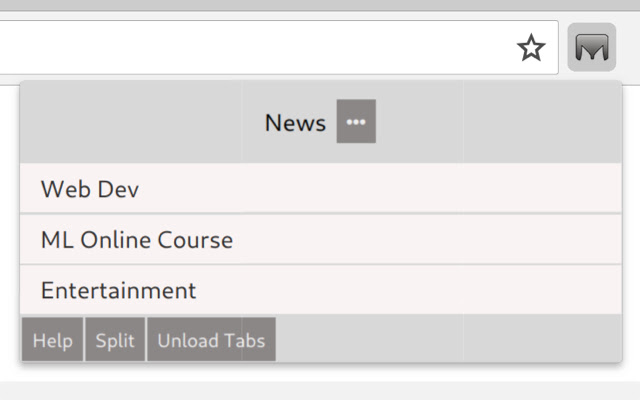
Task: Click the Help button
Action: pos(53,340)
